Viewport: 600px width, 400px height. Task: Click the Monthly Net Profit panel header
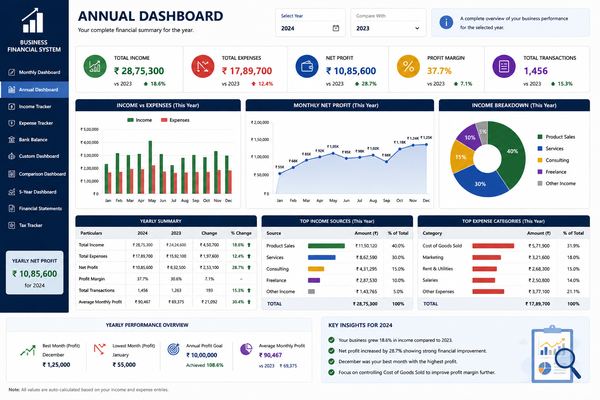tap(340, 105)
